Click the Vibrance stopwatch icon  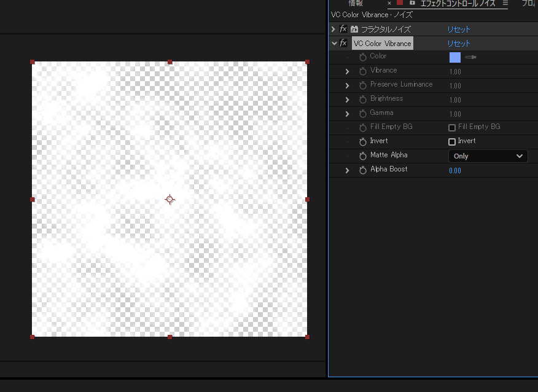click(x=362, y=71)
